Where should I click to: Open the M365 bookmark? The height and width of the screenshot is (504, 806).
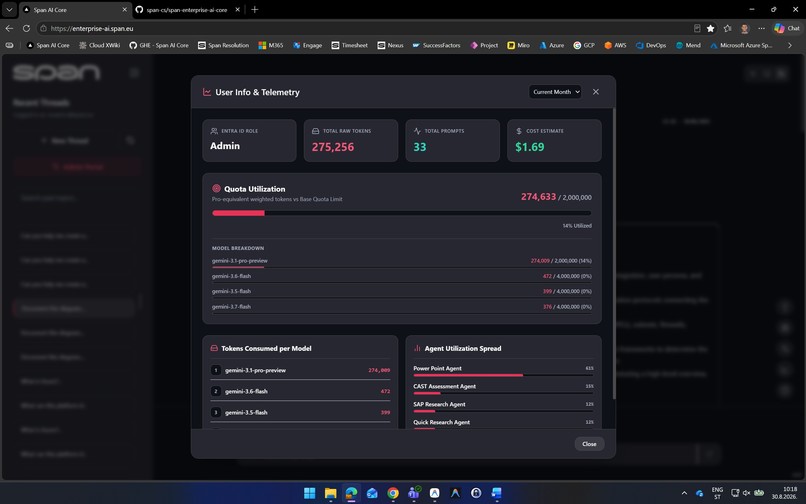click(x=270, y=45)
